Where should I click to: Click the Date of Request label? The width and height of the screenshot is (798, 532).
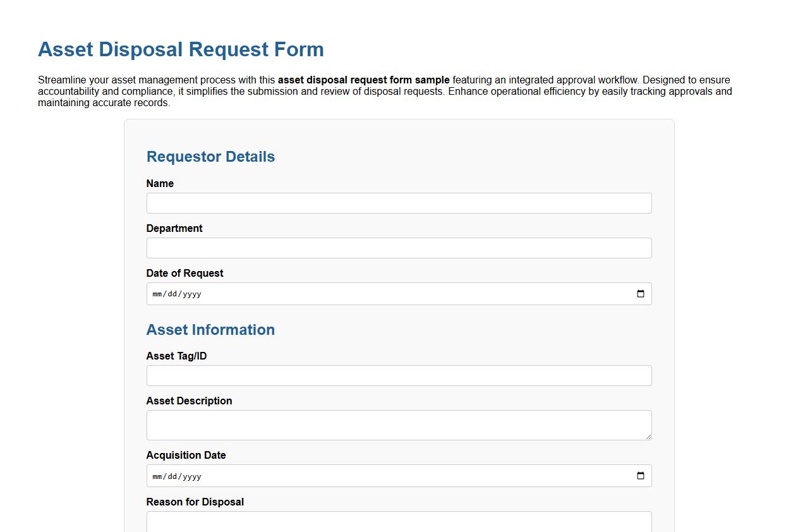184,273
